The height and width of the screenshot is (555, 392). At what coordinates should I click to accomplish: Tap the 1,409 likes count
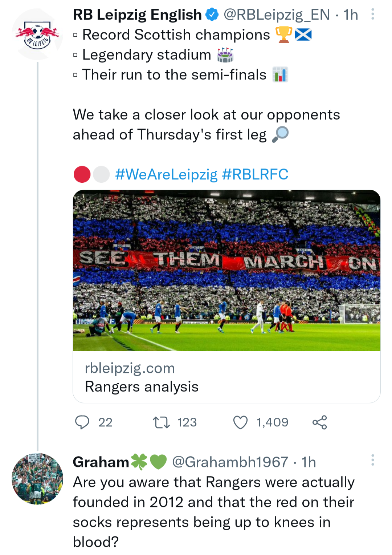coord(272,422)
